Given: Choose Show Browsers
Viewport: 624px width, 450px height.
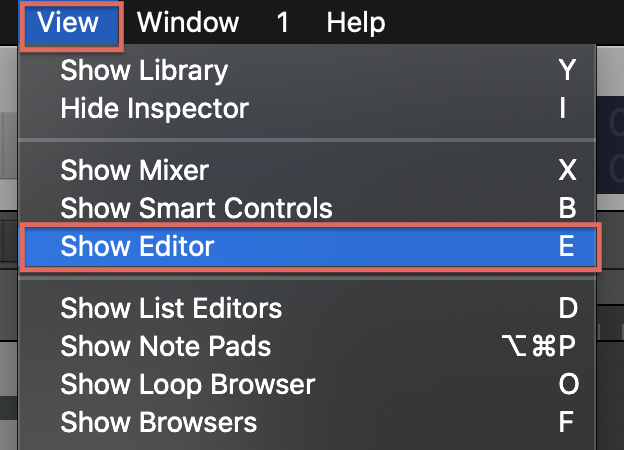Looking at the screenshot, I should point(158,422).
